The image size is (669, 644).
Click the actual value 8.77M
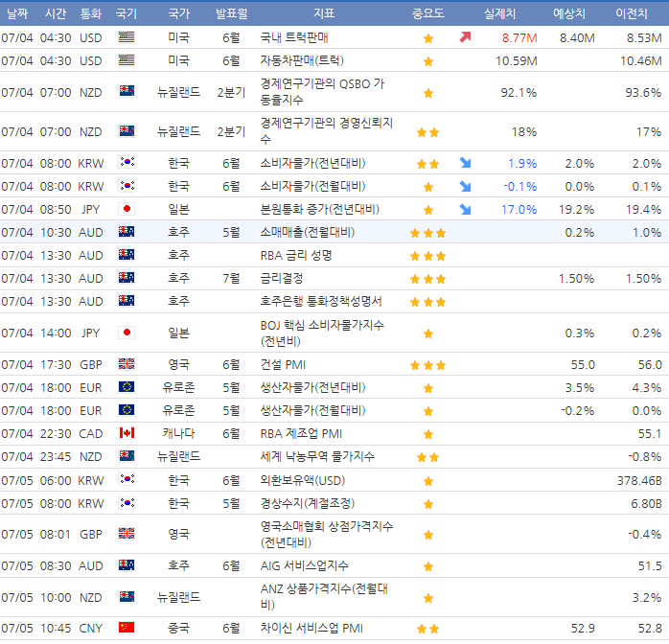(519, 38)
